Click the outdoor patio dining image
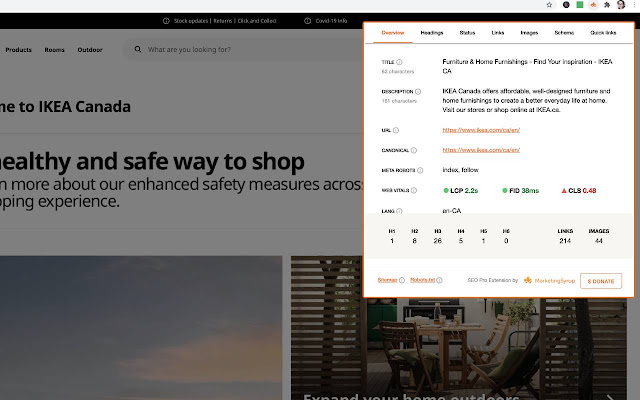The height and width of the screenshot is (400, 640). pyautogui.click(x=459, y=349)
